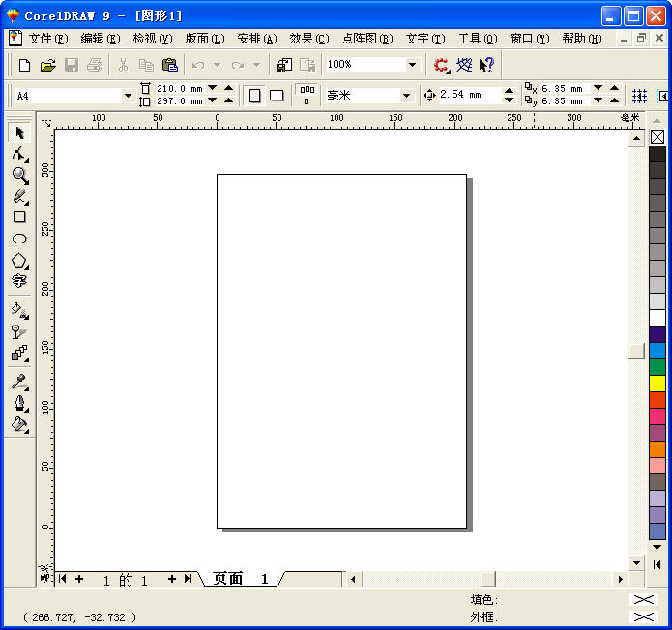Select the Polygon tool
Screen dimensions: 672x630
[19, 260]
